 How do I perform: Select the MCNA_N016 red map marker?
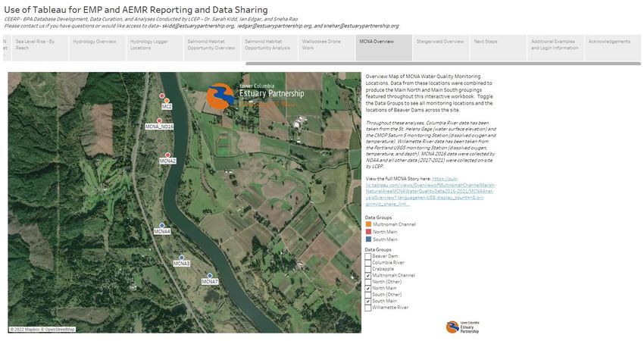tap(159, 120)
